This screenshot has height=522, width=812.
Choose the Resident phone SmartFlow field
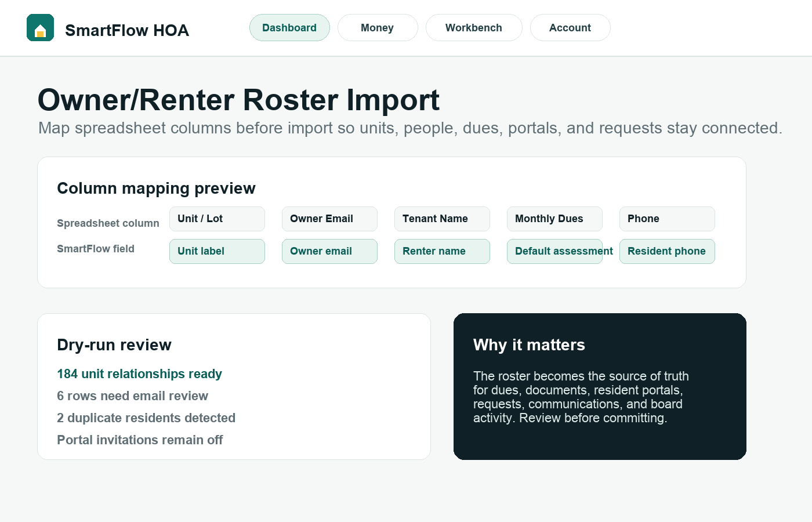pos(667,251)
